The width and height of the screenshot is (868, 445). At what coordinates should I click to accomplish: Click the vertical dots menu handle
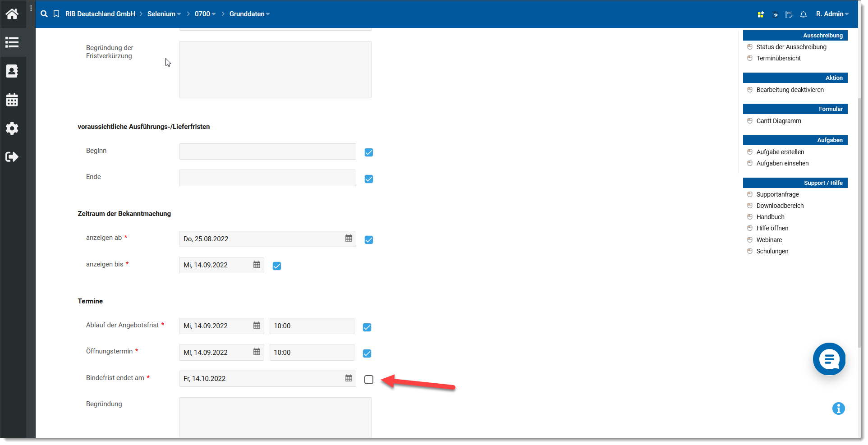[x=31, y=8]
